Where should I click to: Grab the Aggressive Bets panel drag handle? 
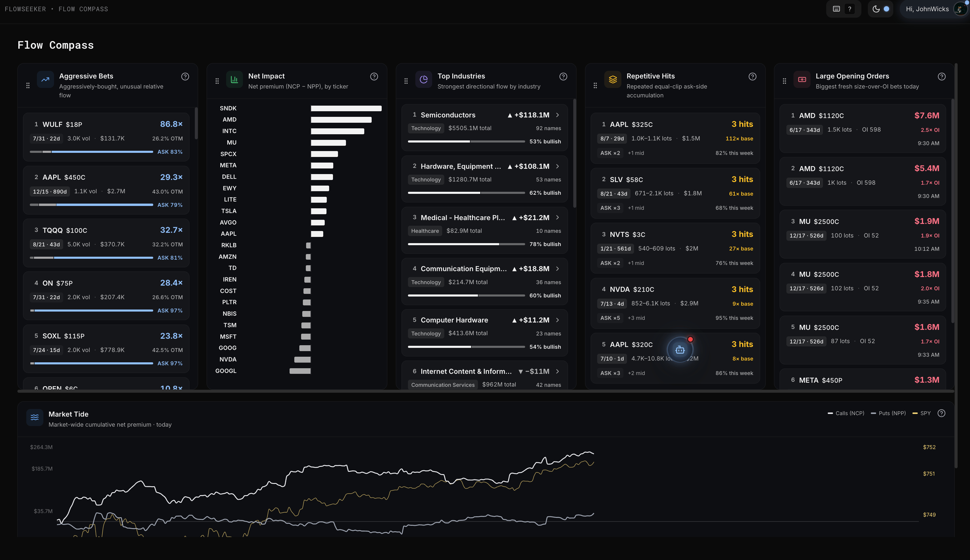(28, 85)
